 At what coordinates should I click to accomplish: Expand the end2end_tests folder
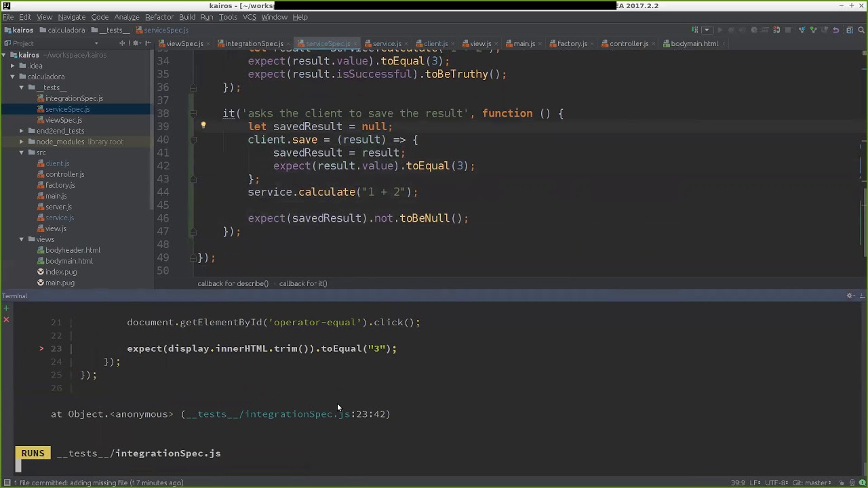coord(22,131)
